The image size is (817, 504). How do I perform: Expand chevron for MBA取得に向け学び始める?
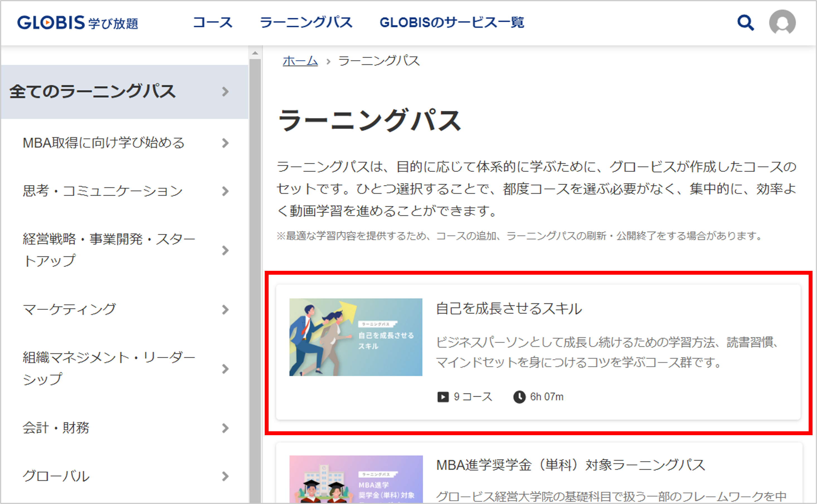click(x=225, y=143)
